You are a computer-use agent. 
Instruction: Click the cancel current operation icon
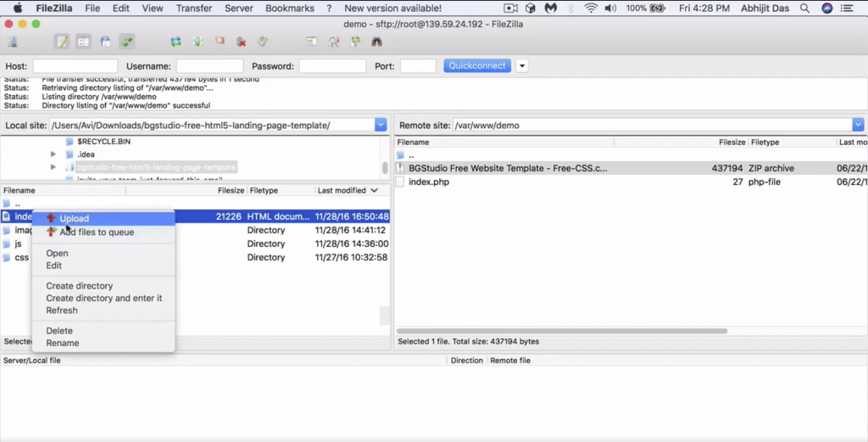click(220, 42)
